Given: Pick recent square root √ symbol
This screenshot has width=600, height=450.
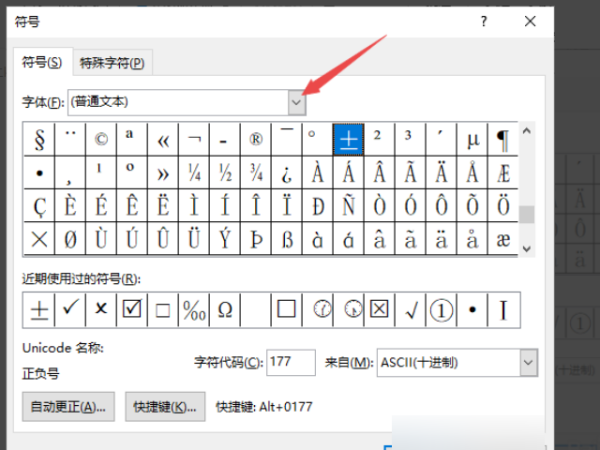Looking at the screenshot, I should (410, 310).
